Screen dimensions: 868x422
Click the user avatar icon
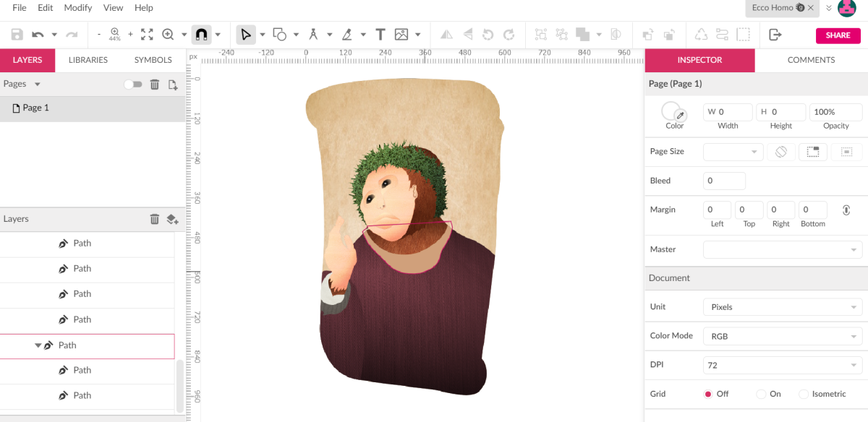[x=847, y=8]
